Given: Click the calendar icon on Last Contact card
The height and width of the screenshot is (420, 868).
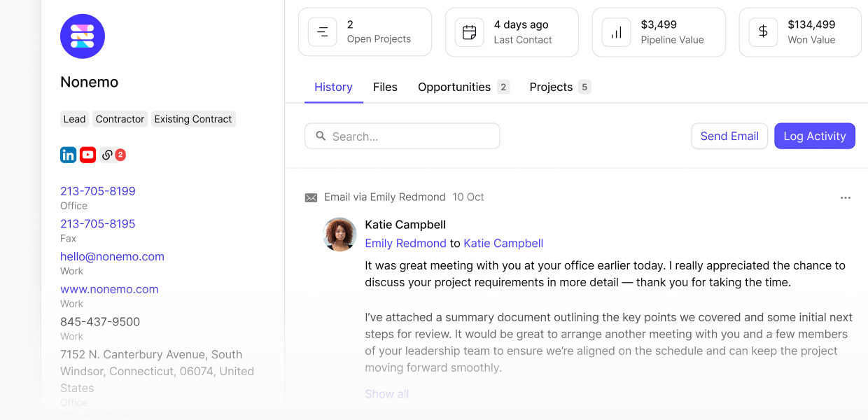Looking at the screenshot, I should (x=469, y=31).
